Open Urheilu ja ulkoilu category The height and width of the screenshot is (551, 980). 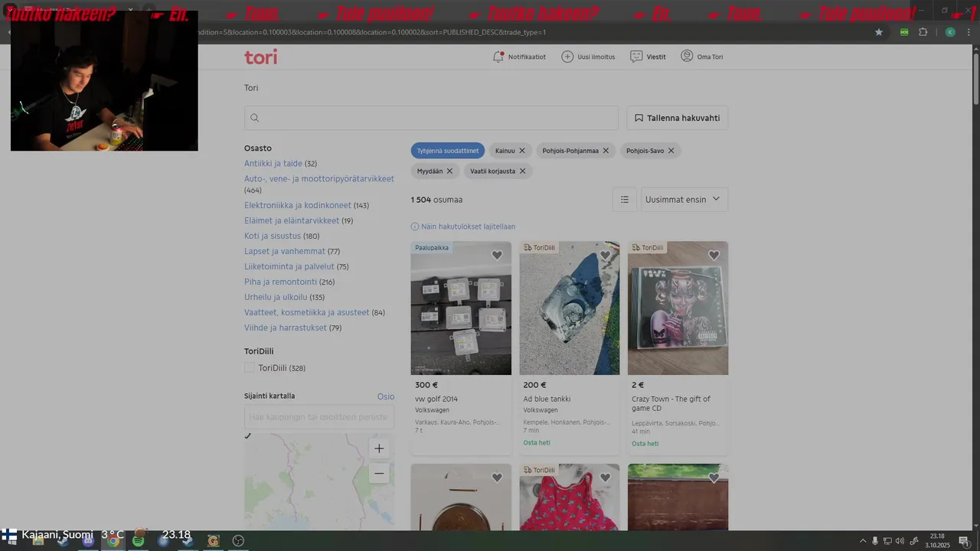276,297
